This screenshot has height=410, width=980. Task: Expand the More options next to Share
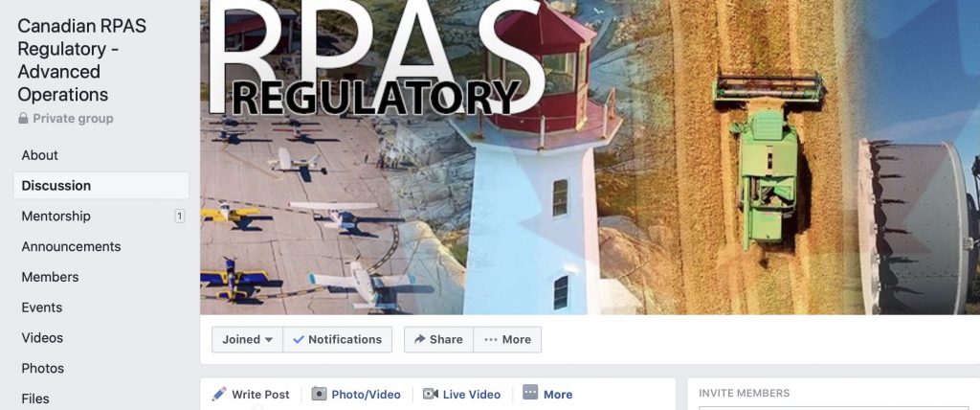click(x=507, y=339)
